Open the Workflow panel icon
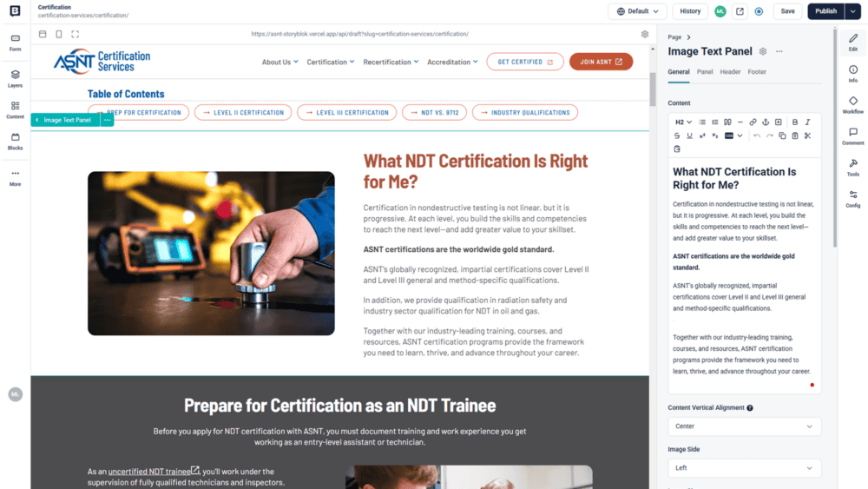This screenshot has width=868, height=489. click(853, 105)
